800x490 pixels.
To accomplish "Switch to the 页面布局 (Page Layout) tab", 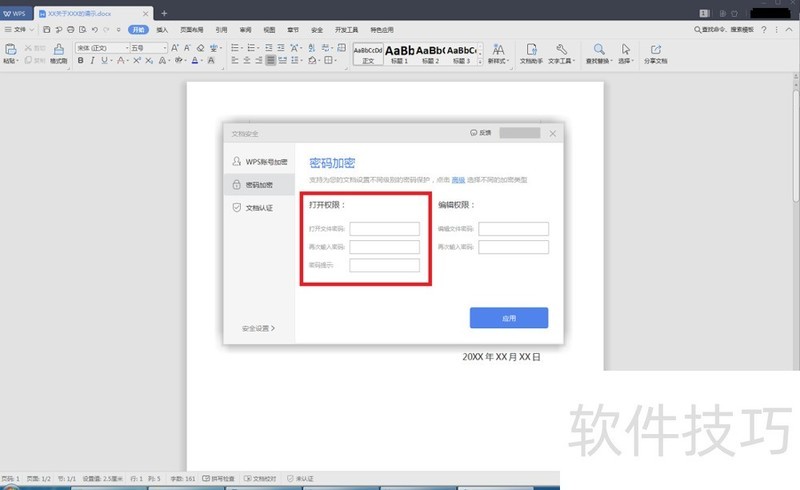I will point(192,30).
